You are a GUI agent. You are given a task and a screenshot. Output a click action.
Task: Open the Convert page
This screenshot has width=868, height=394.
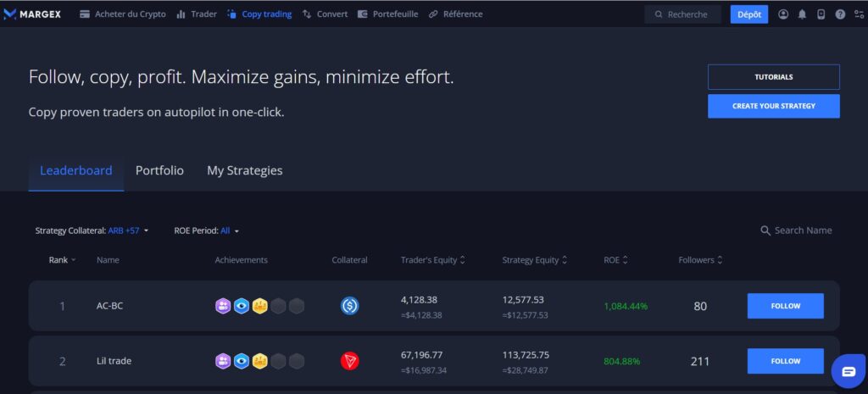tap(325, 14)
